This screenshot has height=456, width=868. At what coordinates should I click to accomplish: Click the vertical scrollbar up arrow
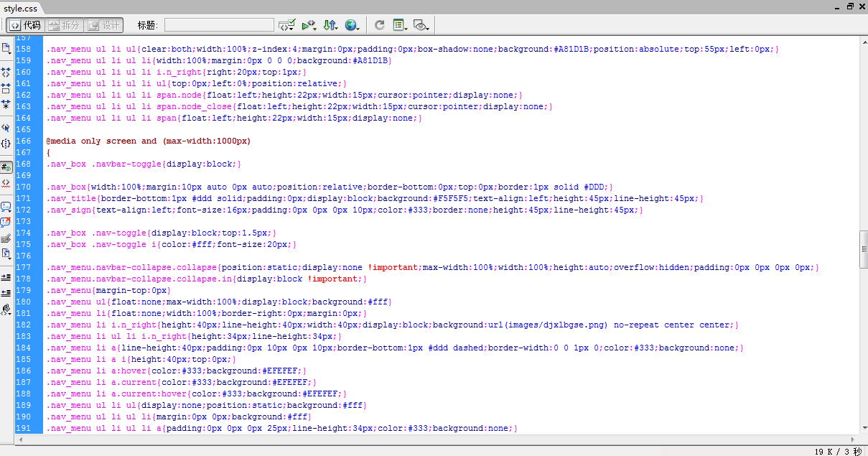tap(864, 43)
